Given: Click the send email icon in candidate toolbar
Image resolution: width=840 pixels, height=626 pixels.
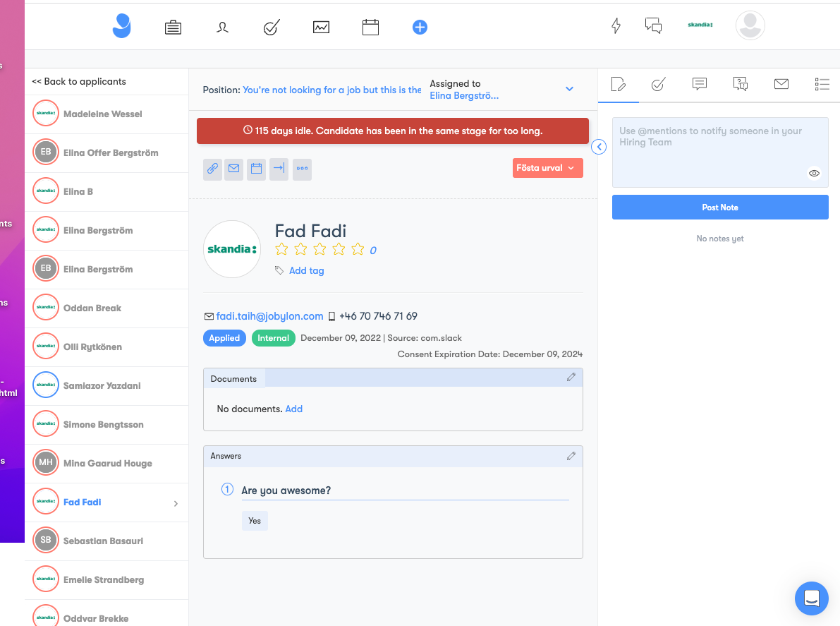Looking at the screenshot, I should (x=234, y=169).
